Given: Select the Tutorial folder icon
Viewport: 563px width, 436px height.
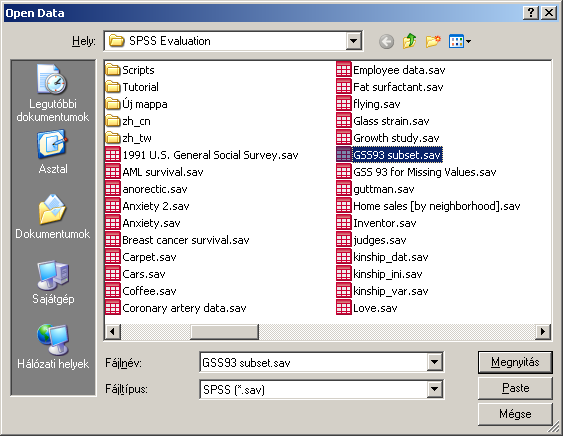Looking at the screenshot, I should point(113,87).
